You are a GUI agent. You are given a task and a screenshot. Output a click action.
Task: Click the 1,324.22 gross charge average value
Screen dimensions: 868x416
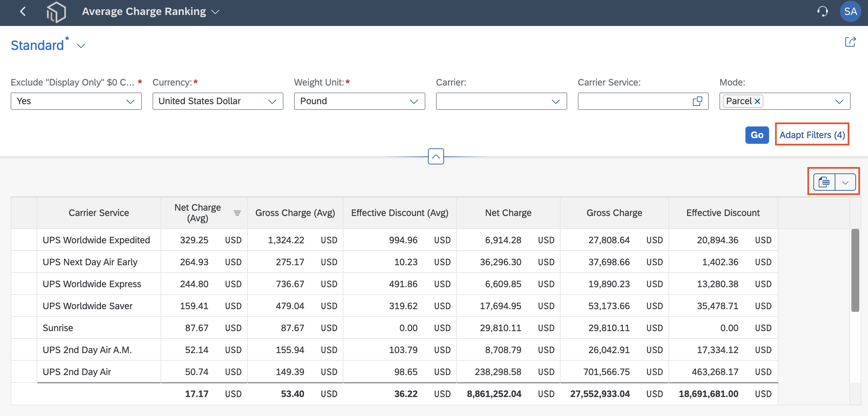pyautogui.click(x=286, y=240)
